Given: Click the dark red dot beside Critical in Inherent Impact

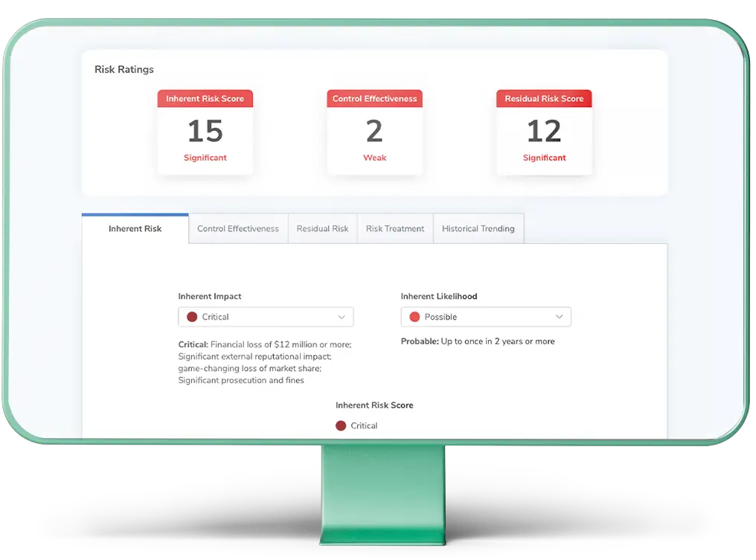Looking at the screenshot, I should pyautogui.click(x=192, y=317).
